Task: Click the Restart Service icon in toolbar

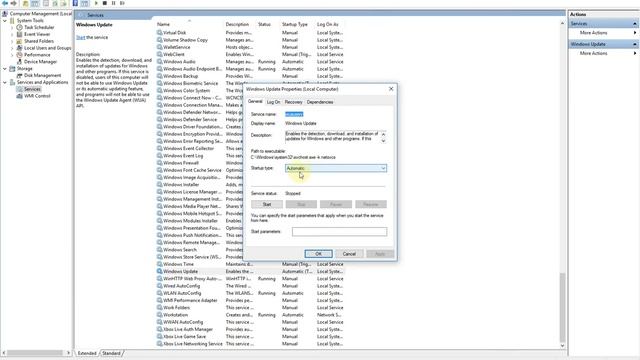Action: pyautogui.click(x=122, y=3)
